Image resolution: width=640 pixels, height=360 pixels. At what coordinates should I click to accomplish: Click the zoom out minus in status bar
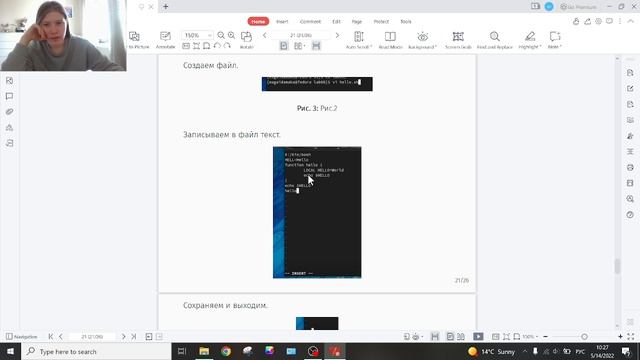coord(545,337)
